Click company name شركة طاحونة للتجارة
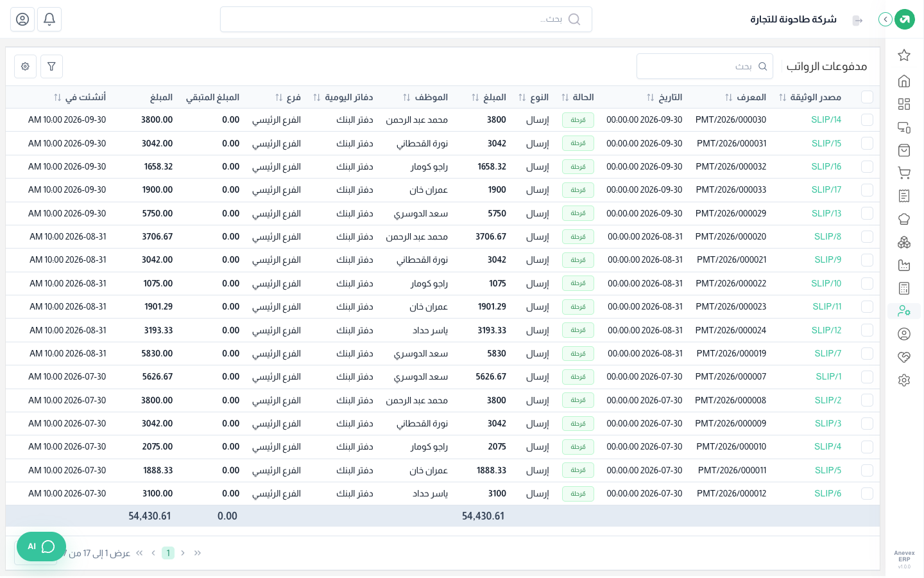This screenshot has height=578, width=924. 793,19
